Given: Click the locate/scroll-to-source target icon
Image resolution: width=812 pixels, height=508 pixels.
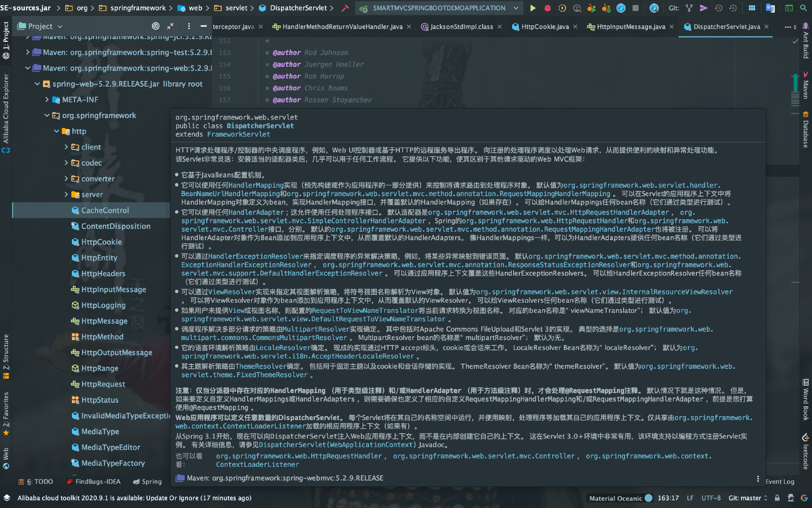Looking at the screenshot, I should coord(156,26).
